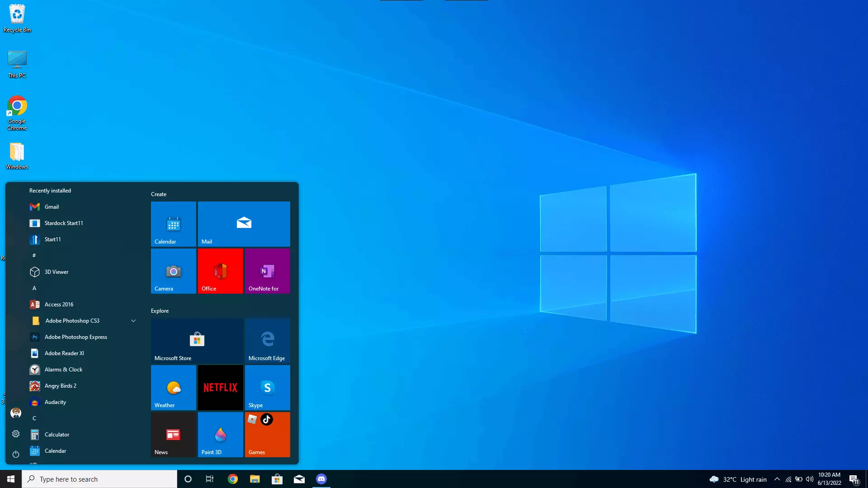Launch Netflix tile
Screen dimensions: 868x488
tap(221, 387)
